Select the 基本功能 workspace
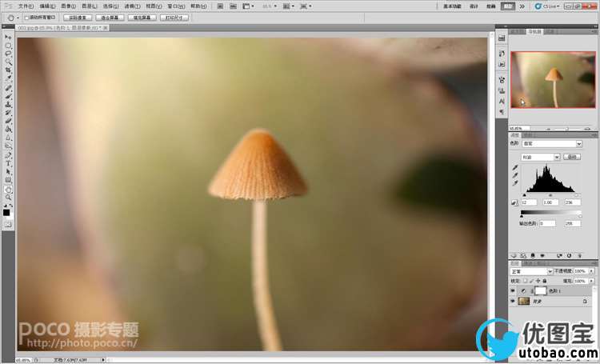 click(452, 6)
